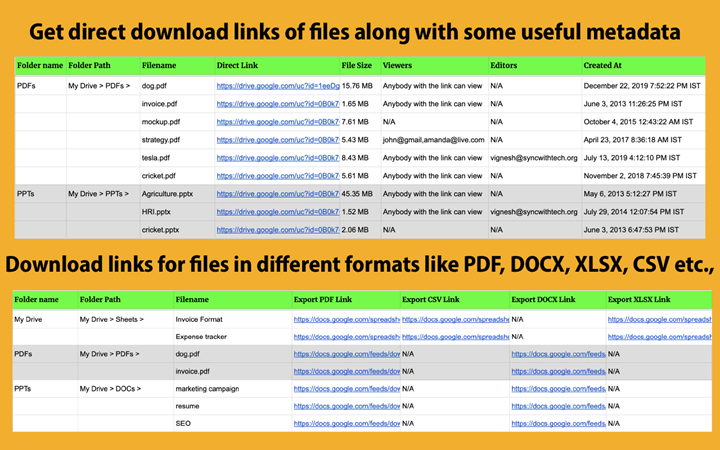Image resolution: width=720 pixels, height=450 pixels.
Task: Open Export XLSX link for Invoice Format
Action: pyautogui.click(x=659, y=319)
